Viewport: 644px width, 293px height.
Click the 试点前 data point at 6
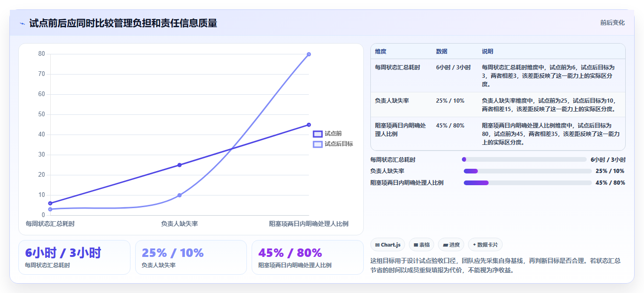pos(50,203)
